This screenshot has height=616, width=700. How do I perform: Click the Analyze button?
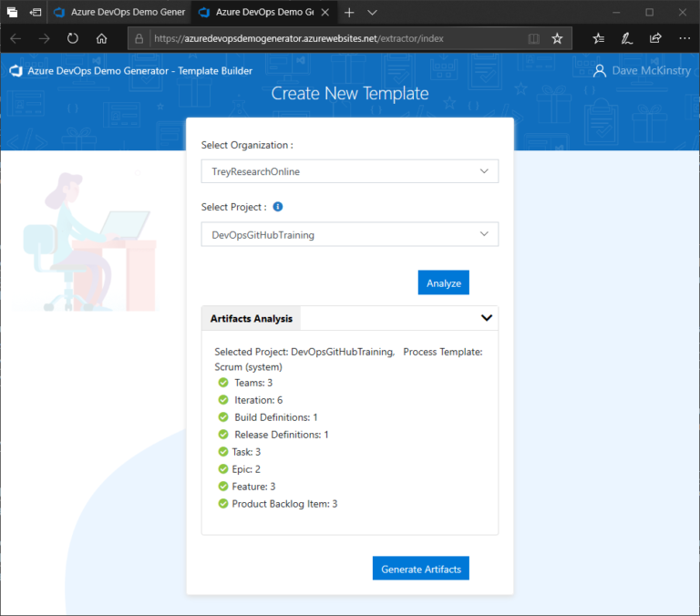point(443,282)
